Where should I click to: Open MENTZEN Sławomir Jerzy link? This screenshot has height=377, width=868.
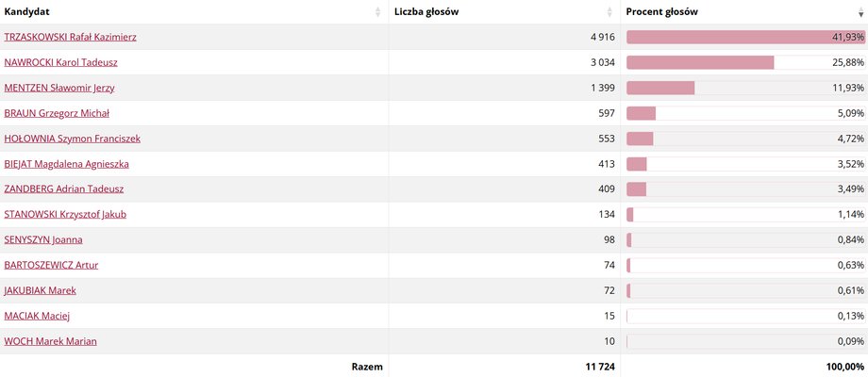(59, 88)
